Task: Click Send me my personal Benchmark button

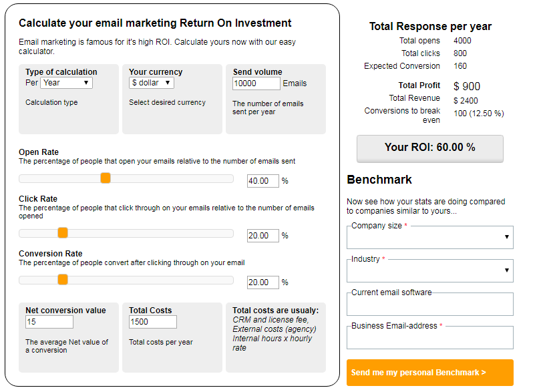Action: tap(430, 373)
